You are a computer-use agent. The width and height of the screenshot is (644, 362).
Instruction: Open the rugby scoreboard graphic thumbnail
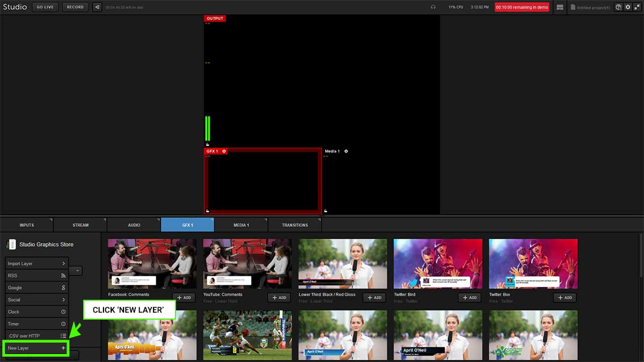click(x=247, y=335)
